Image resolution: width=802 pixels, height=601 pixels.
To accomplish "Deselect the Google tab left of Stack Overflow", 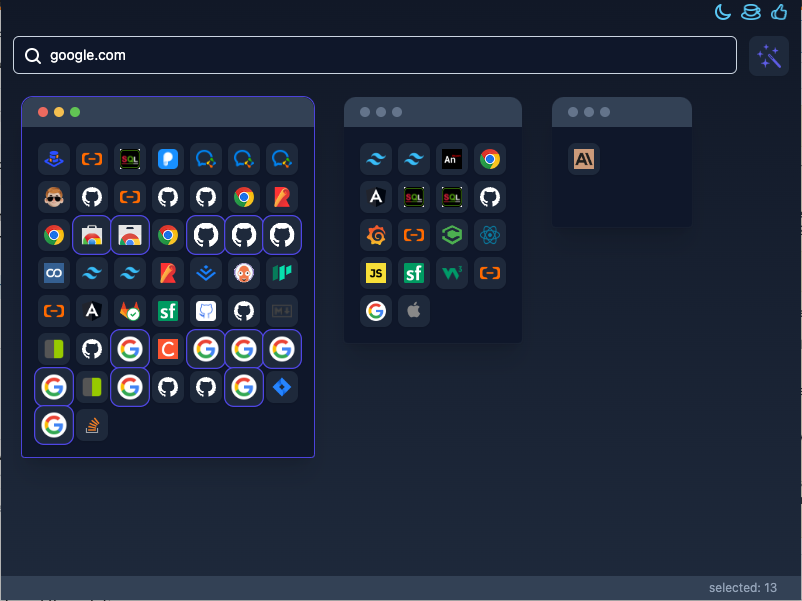I will point(54,425).
